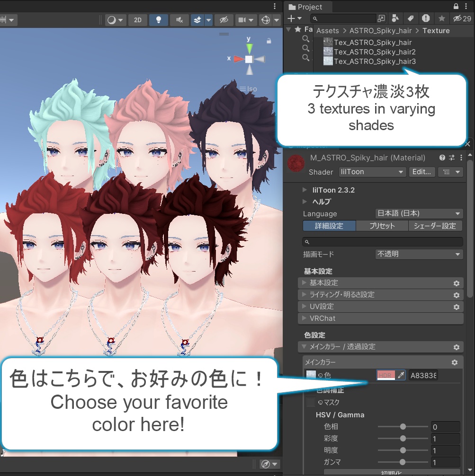This screenshot has height=476, width=475.
Task: Click the search-by-type icon in Project panel
Action: (x=396, y=18)
